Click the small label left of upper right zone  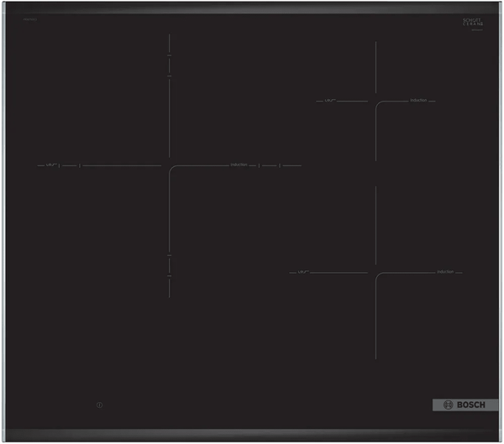pos(330,101)
